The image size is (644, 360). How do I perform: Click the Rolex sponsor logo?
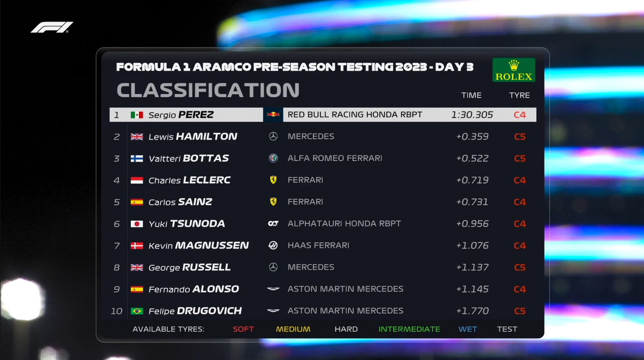coord(513,70)
